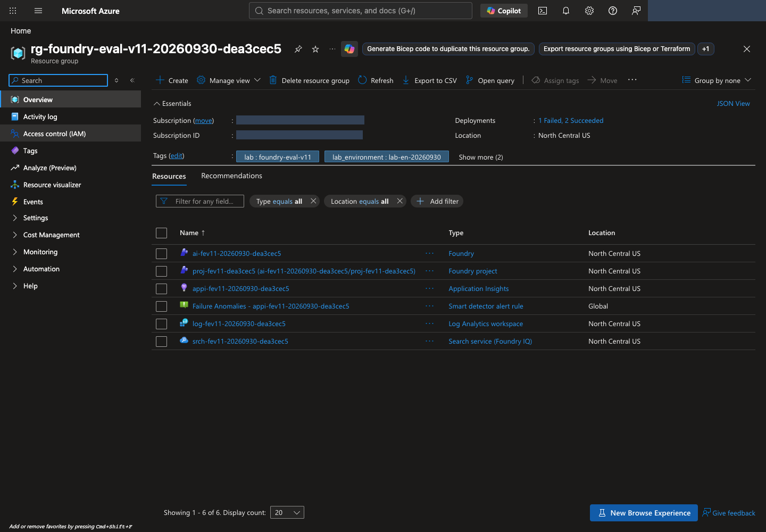The height and width of the screenshot is (532, 766).
Task: Collapse the left navigation menu
Action: pos(132,80)
